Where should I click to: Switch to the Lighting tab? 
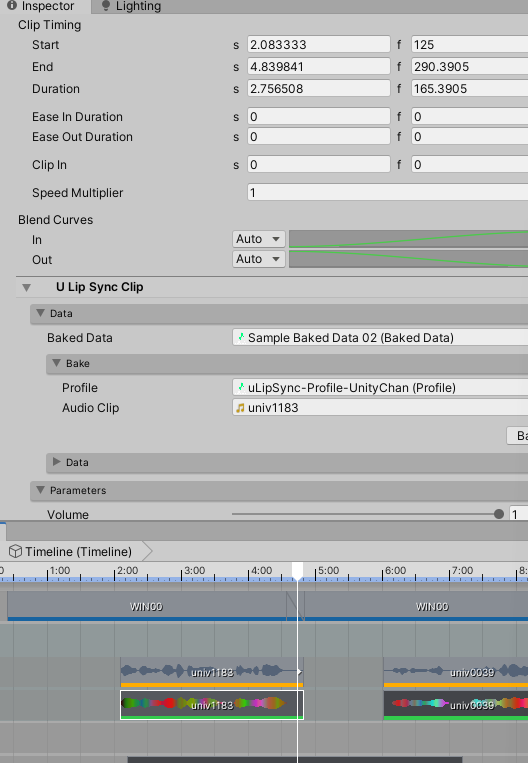[131, 6]
